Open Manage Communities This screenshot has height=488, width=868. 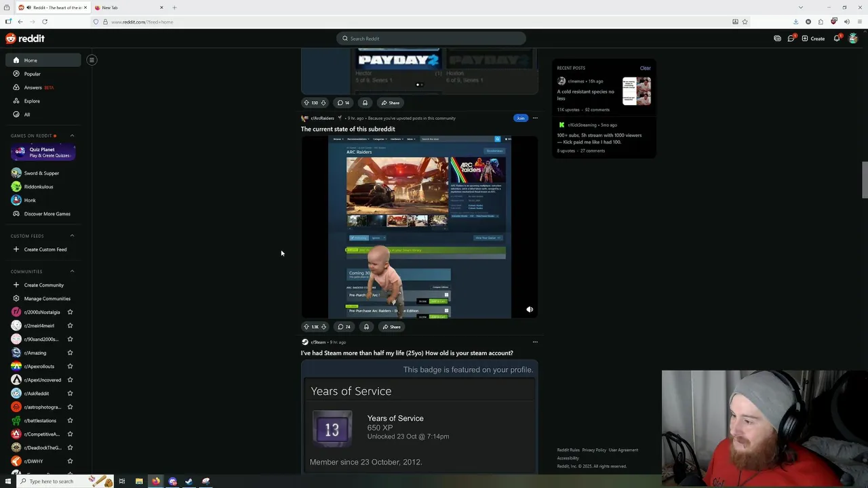[x=47, y=298]
